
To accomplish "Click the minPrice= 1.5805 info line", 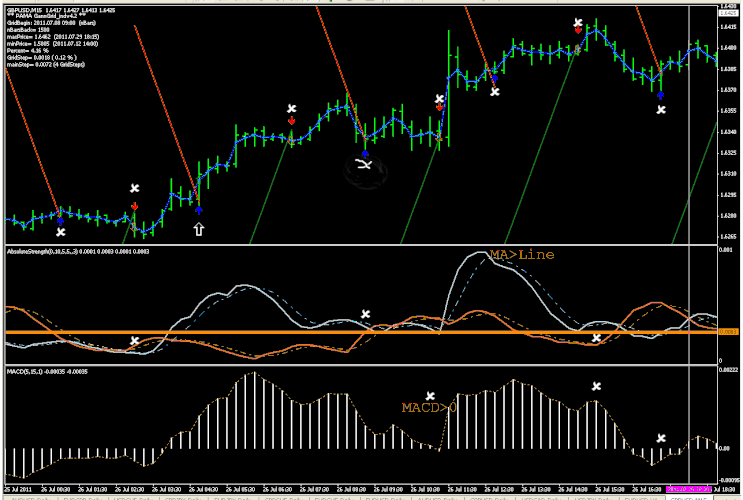I will click(52, 44).
